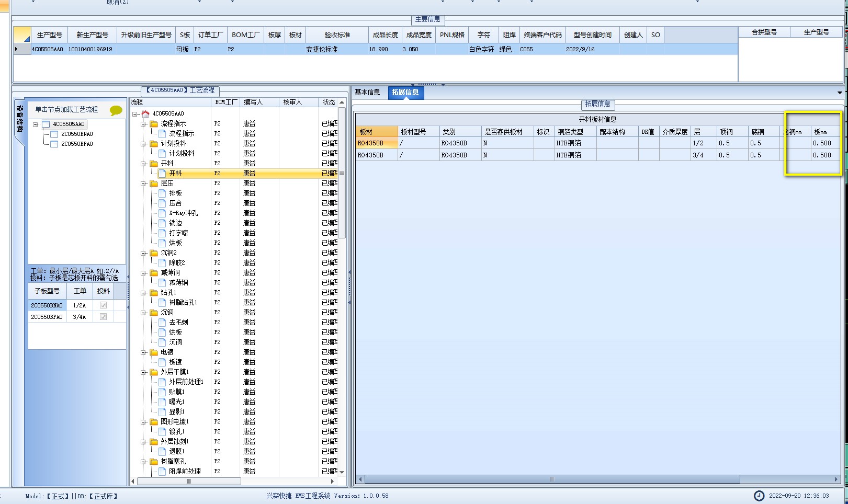The image size is (848, 504).
Task: Collapse the 流程指示 folder node
Action: click(143, 124)
